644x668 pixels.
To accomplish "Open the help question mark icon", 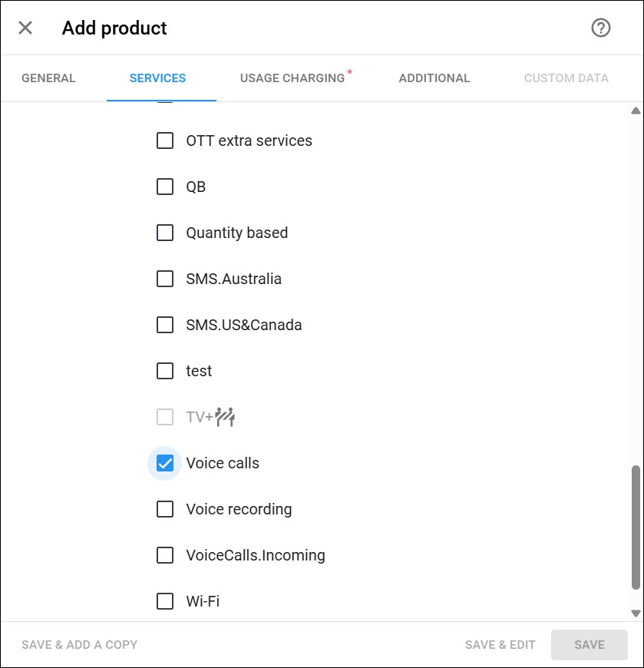I will coord(600,28).
